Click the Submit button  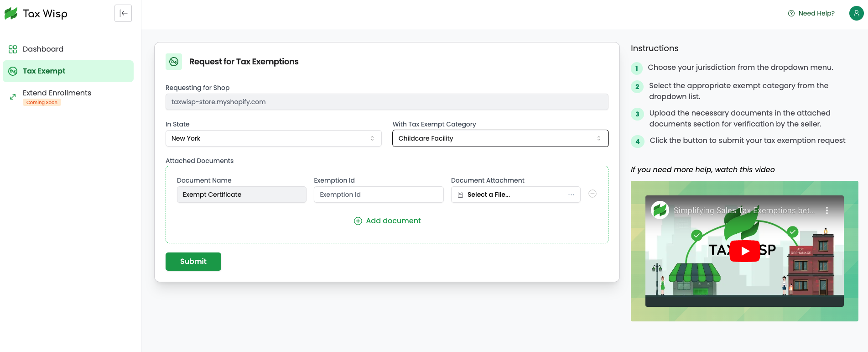click(193, 262)
